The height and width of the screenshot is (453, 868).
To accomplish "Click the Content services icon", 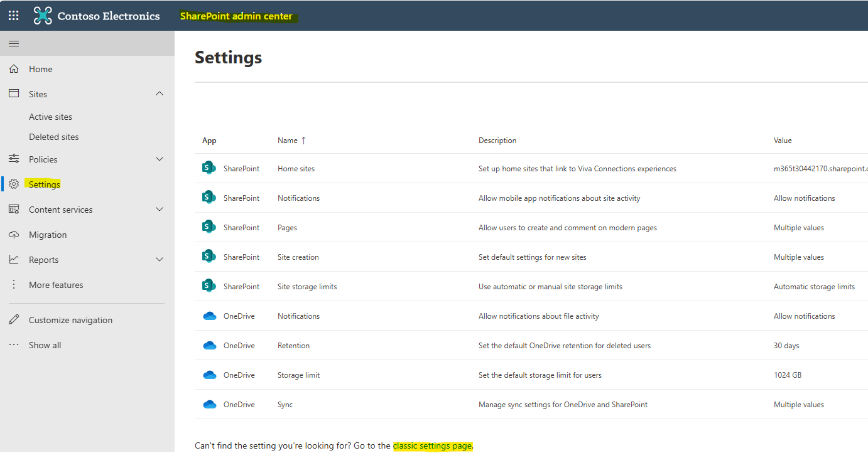I will 14,209.
